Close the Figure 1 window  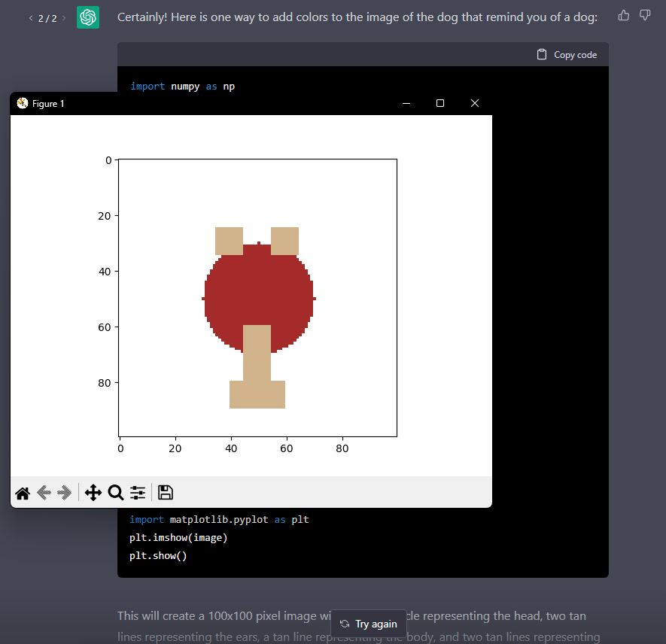tap(474, 103)
